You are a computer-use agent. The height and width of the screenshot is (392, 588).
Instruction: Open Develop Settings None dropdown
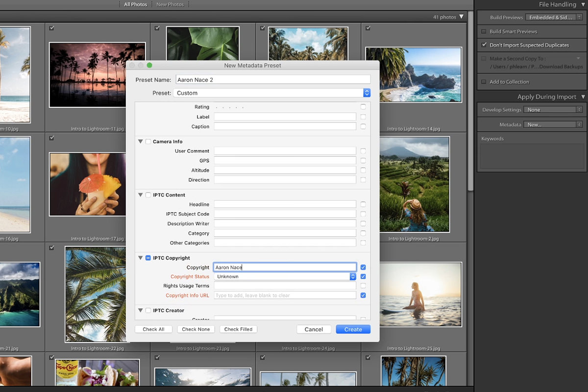tap(553, 110)
